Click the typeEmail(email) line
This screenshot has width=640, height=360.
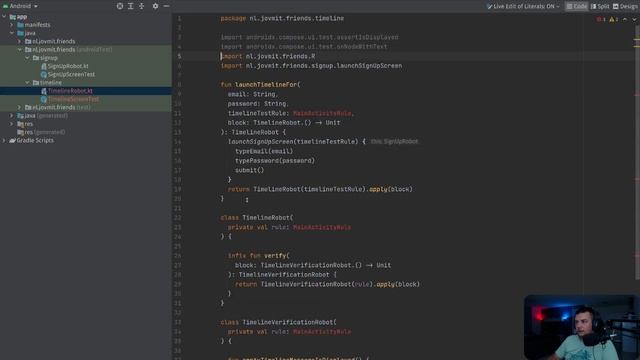[x=264, y=151]
